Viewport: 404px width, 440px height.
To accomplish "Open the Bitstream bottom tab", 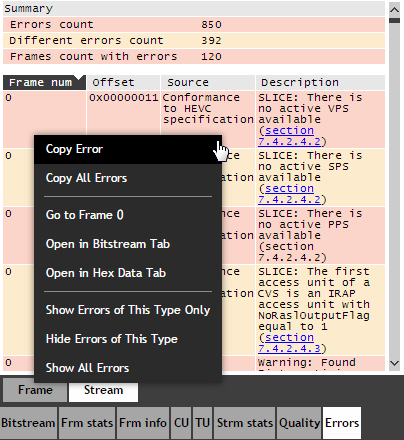I will point(28,423).
